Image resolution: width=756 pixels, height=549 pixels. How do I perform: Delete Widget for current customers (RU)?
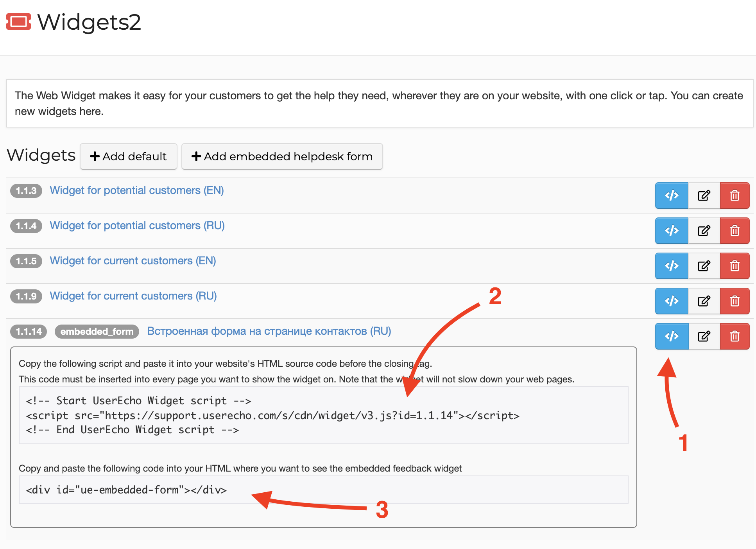click(735, 301)
